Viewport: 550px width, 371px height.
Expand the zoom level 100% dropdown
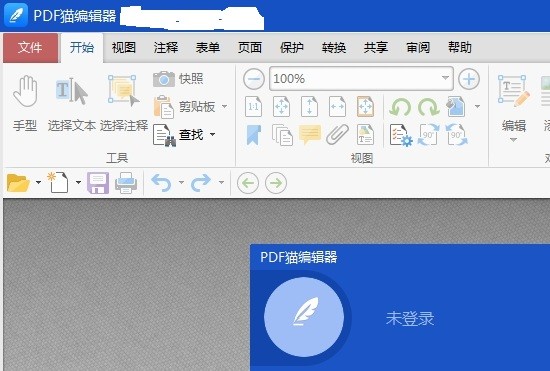445,78
